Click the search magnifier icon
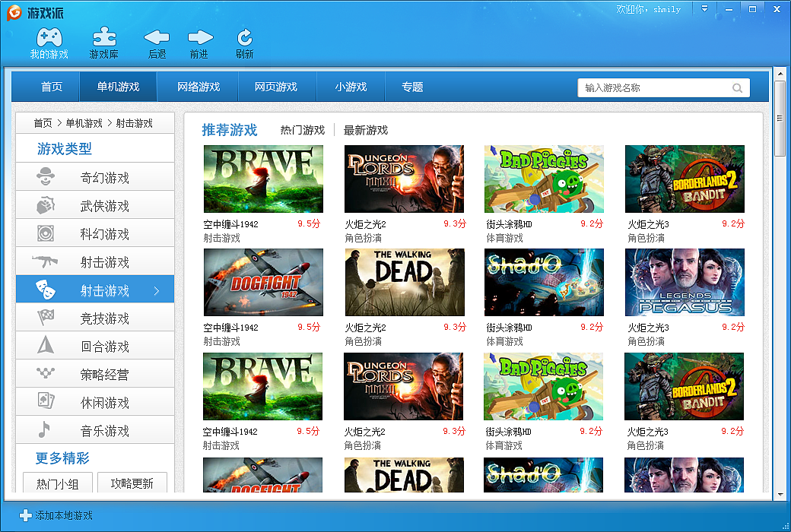This screenshot has height=532, width=791. pos(737,88)
